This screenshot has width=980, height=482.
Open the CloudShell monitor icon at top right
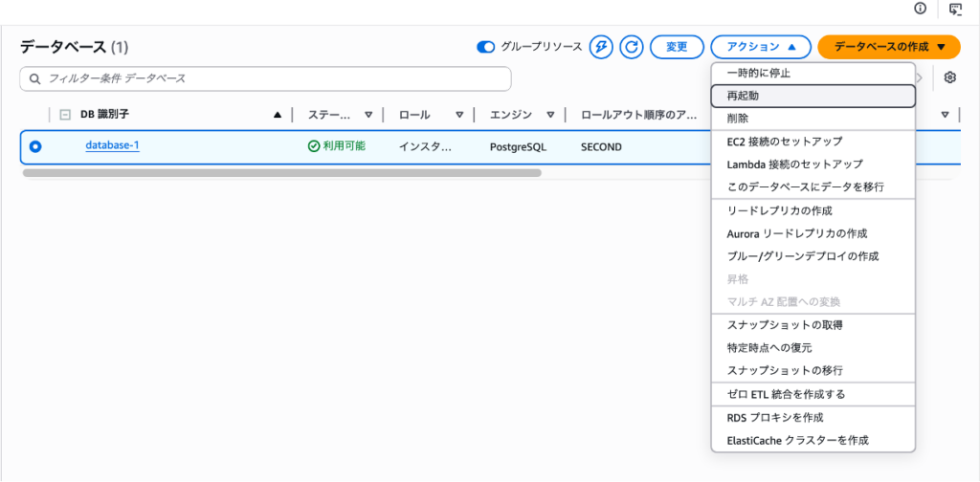[956, 9]
